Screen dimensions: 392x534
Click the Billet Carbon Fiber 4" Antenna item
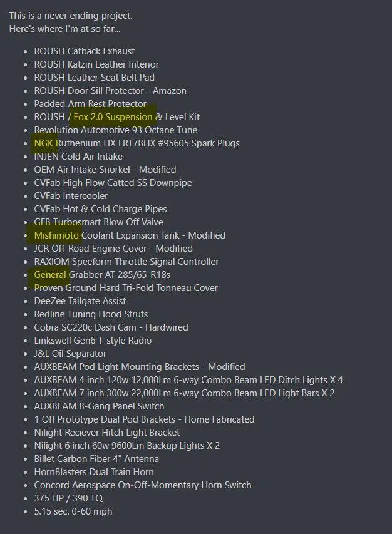[96, 459]
